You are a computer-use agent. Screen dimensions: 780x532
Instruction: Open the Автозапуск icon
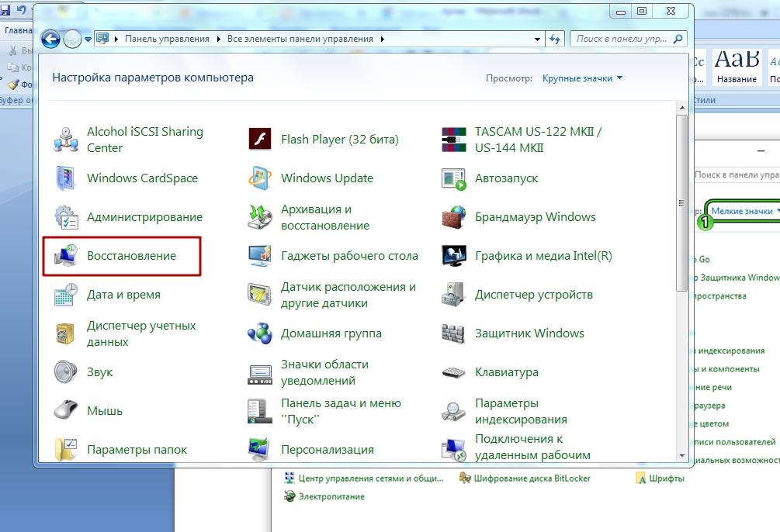(454, 178)
